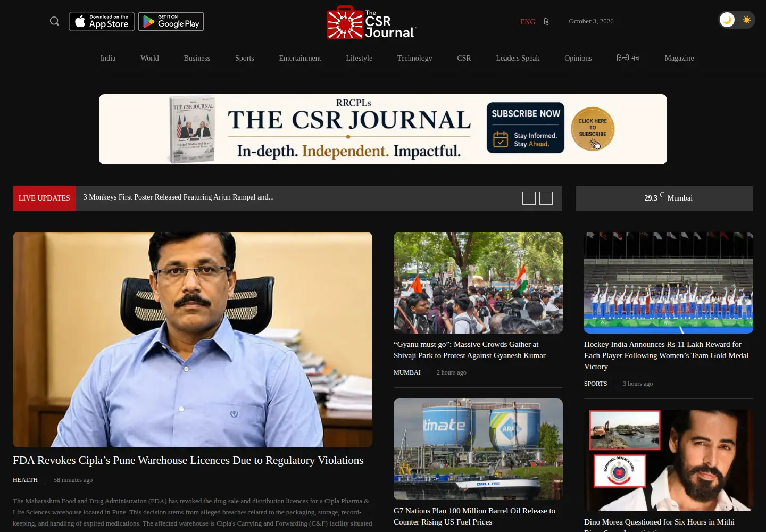Click the MUMBAI category tag

[407, 372]
